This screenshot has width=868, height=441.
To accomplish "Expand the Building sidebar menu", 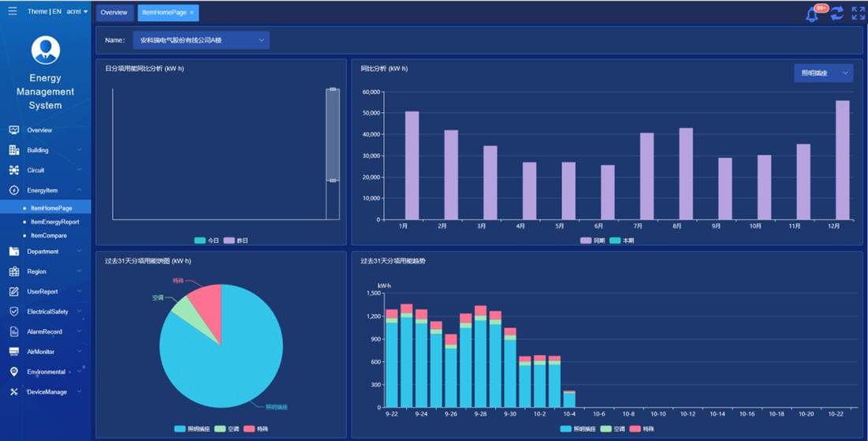I will click(x=47, y=150).
